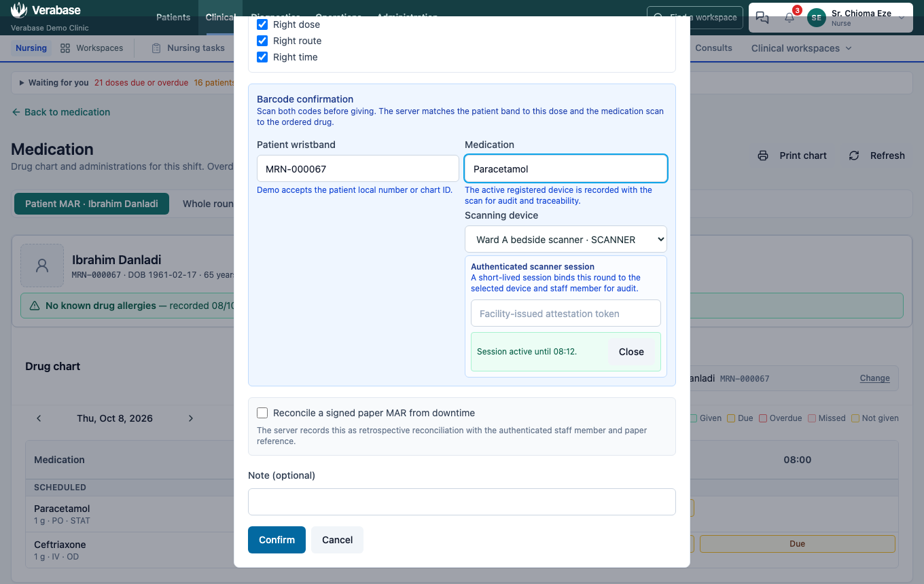
Task: Go to next day arrow
Action: [191, 418]
